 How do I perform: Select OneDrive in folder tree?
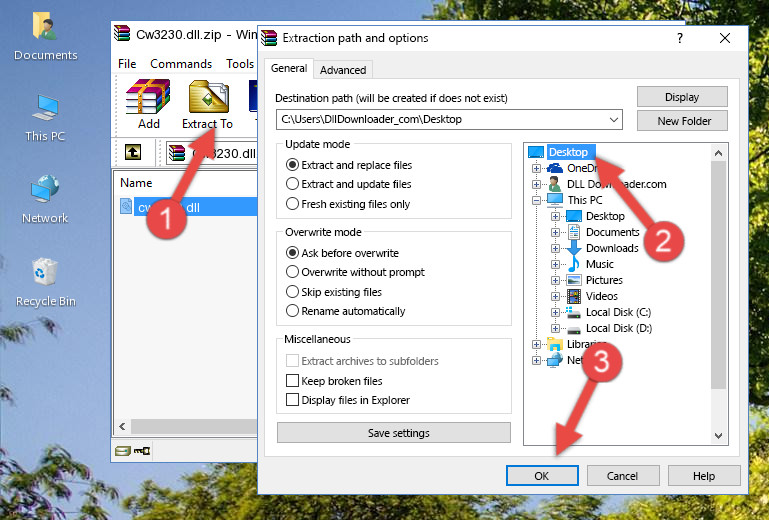(x=582, y=168)
